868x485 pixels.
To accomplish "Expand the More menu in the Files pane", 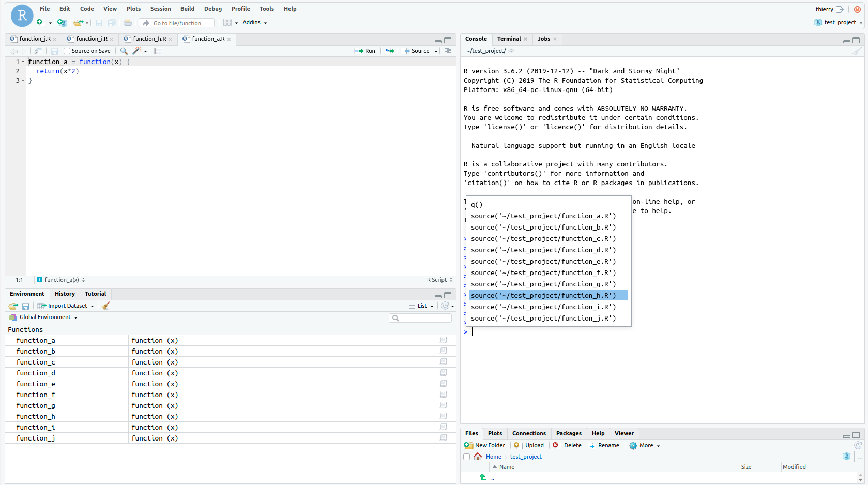I will (644, 445).
